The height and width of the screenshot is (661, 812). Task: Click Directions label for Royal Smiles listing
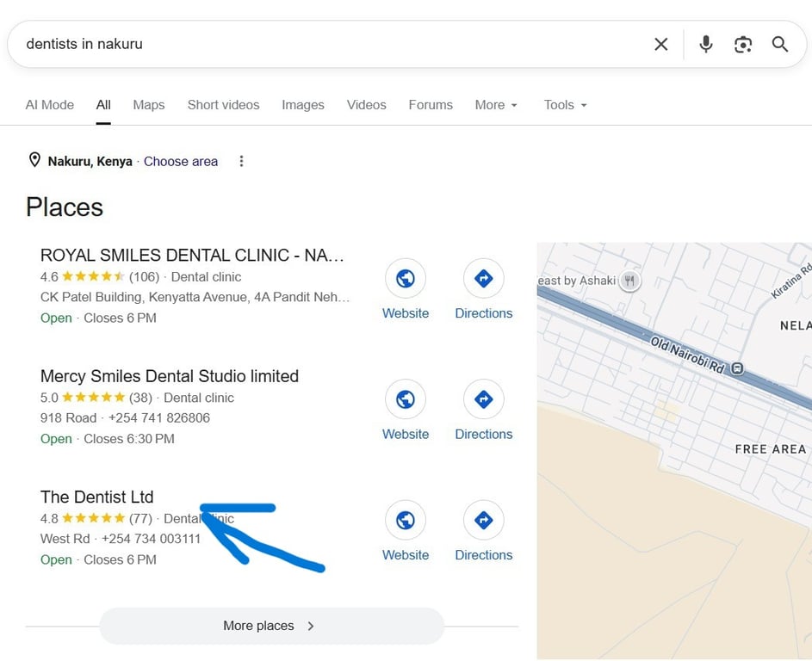point(484,313)
